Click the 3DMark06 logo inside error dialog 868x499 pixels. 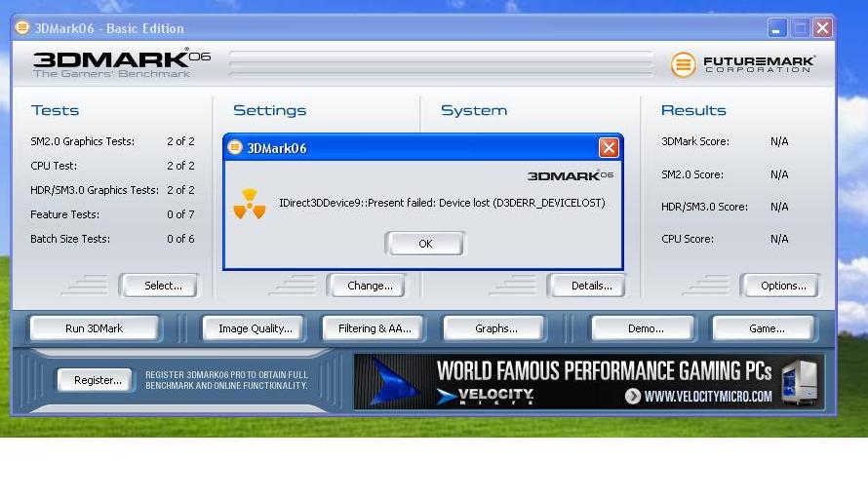571,176
